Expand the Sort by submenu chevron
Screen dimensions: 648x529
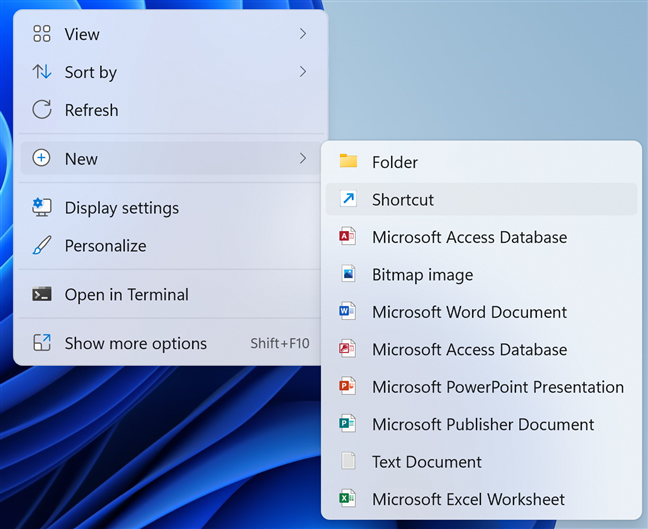[303, 72]
